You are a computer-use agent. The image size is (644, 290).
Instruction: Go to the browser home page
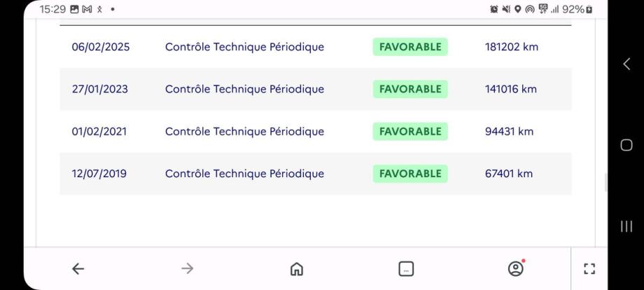point(297,269)
